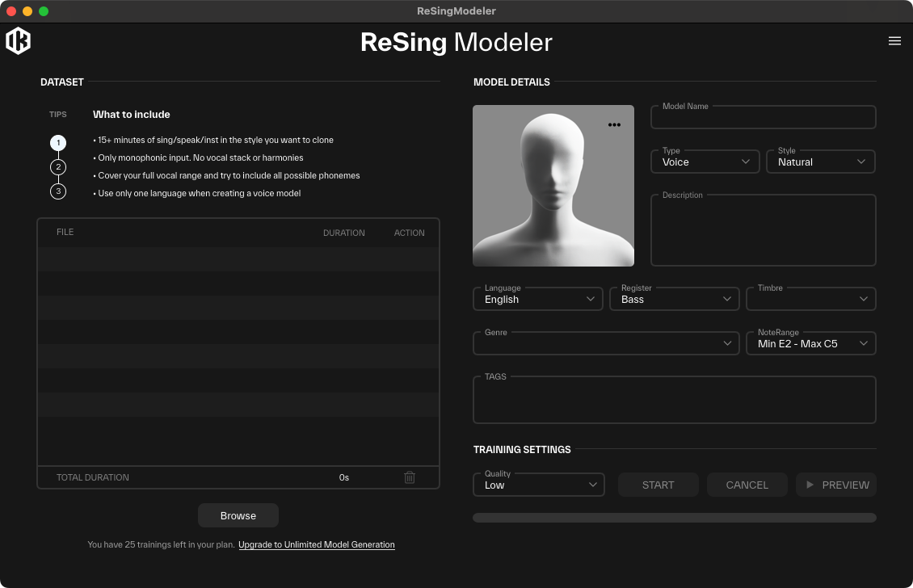Expand the Genre dropdown
This screenshot has width=913, height=588.
[x=605, y=343]
